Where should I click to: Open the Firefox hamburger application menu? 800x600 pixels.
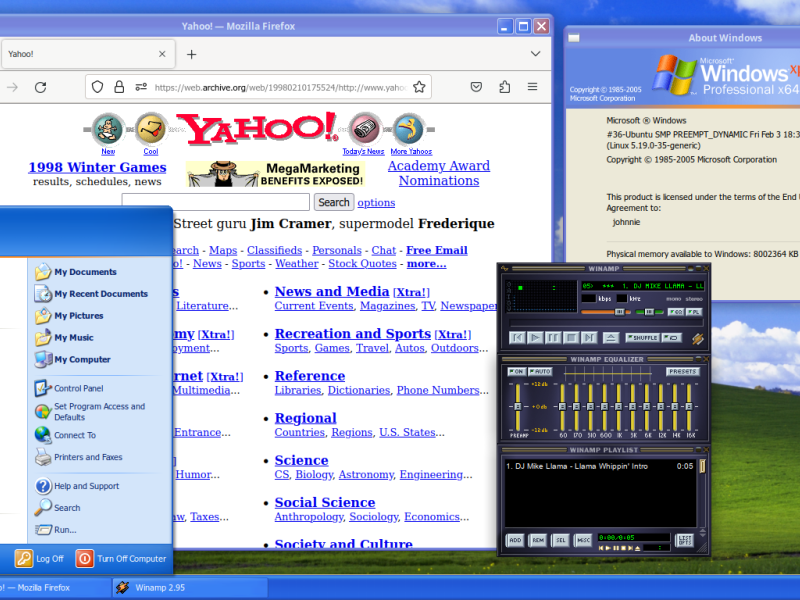pyautogui.click(x=532, y=87)
